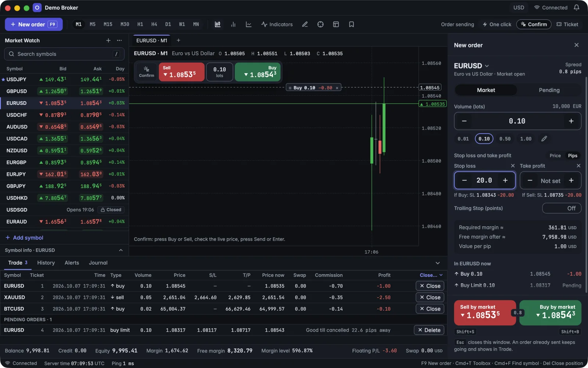The width and height of the screenshot is (588, 368).
Task: Open the drawing pencil tool
Action: tap(305, 24)
